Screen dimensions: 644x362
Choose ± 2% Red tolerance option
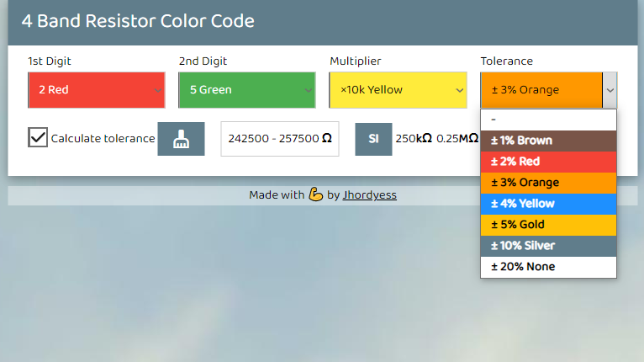click(548, 162)
